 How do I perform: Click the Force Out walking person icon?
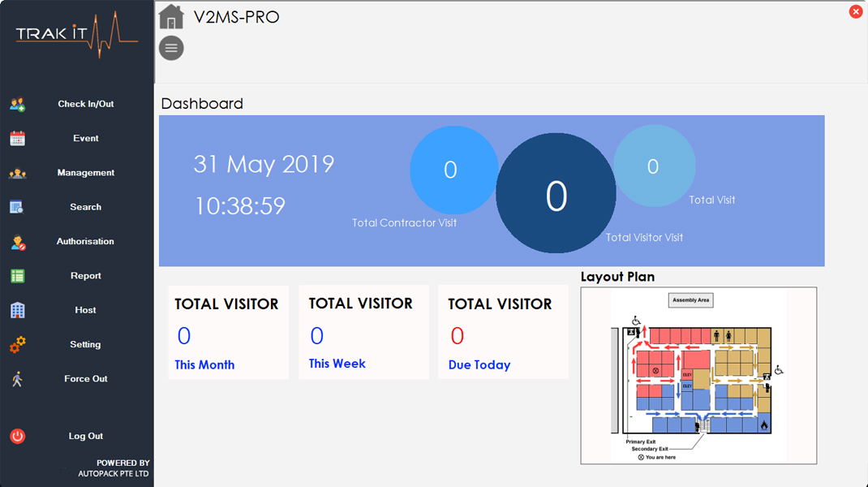click(18, 379)
